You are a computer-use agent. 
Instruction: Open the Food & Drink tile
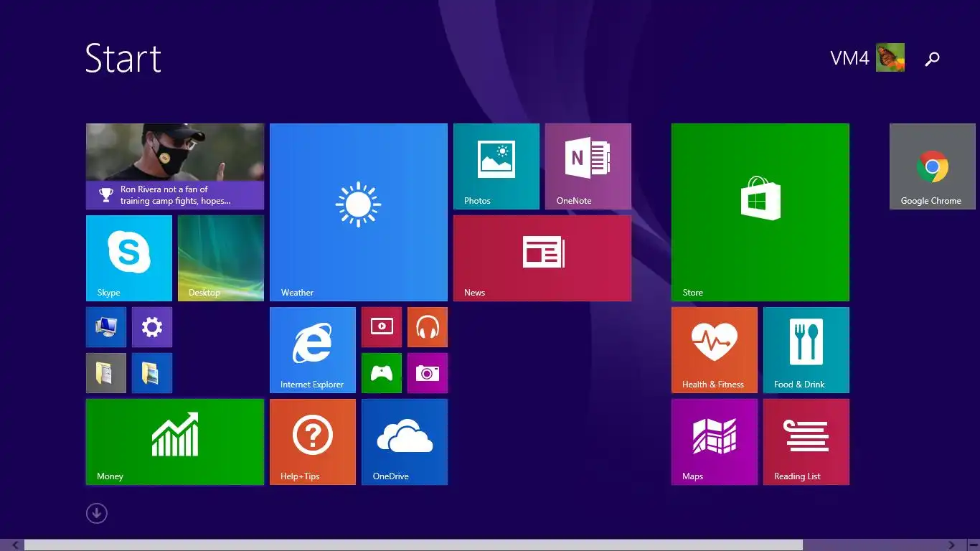(806, 350)
